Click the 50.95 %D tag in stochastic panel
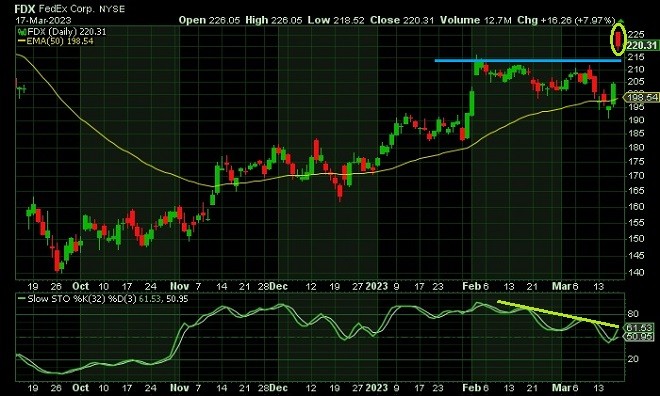Screen dimensions: 660x396 (640, 337)
